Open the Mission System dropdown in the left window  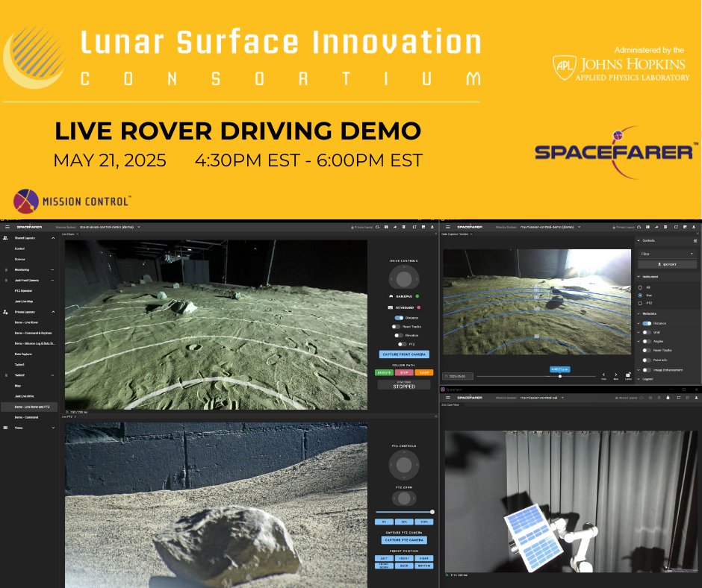point(110,227)
